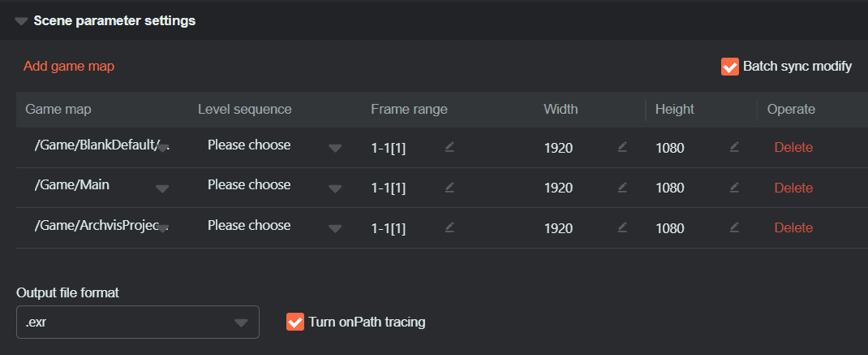The image size is (868, 355).
Task: Edit width pencil icon for /Game/BlankDefault row
Action: 622,147
